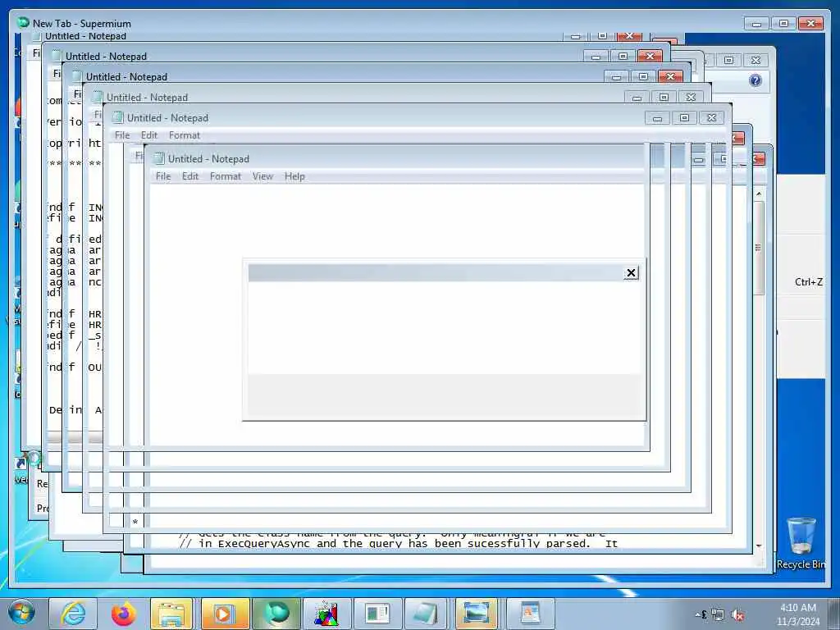Click the Show desktop strip beside the clock
The height and width of the screenshot is (630, 840).
(834, 614)
